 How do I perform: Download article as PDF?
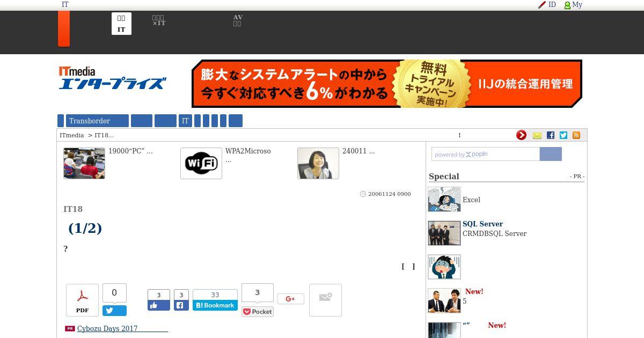click(82, 300)
